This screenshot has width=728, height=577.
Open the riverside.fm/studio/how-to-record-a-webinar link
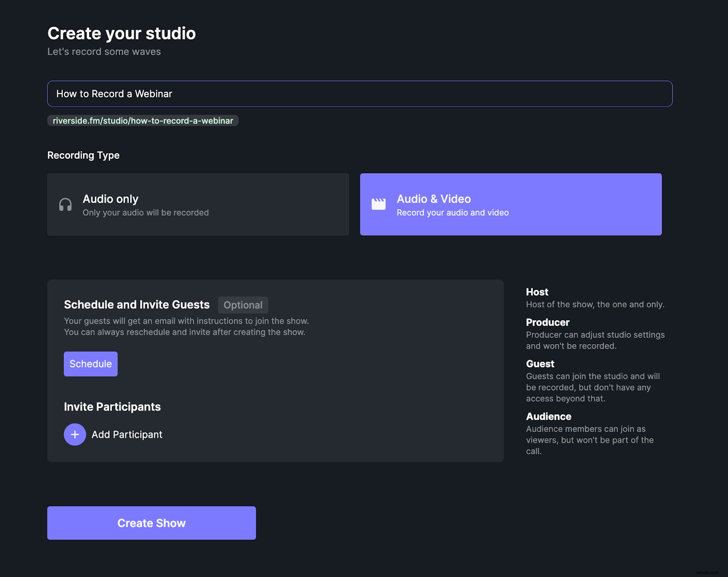click(142, 120)
